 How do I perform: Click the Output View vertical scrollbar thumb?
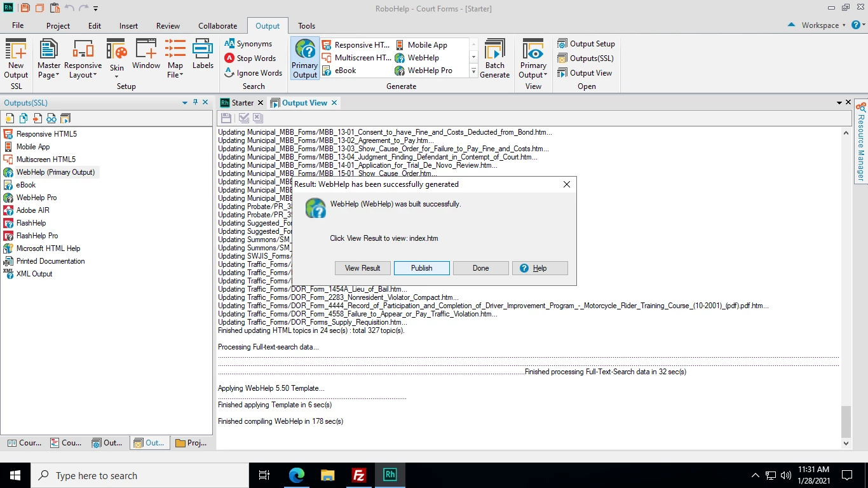click(x=846, y=421)
